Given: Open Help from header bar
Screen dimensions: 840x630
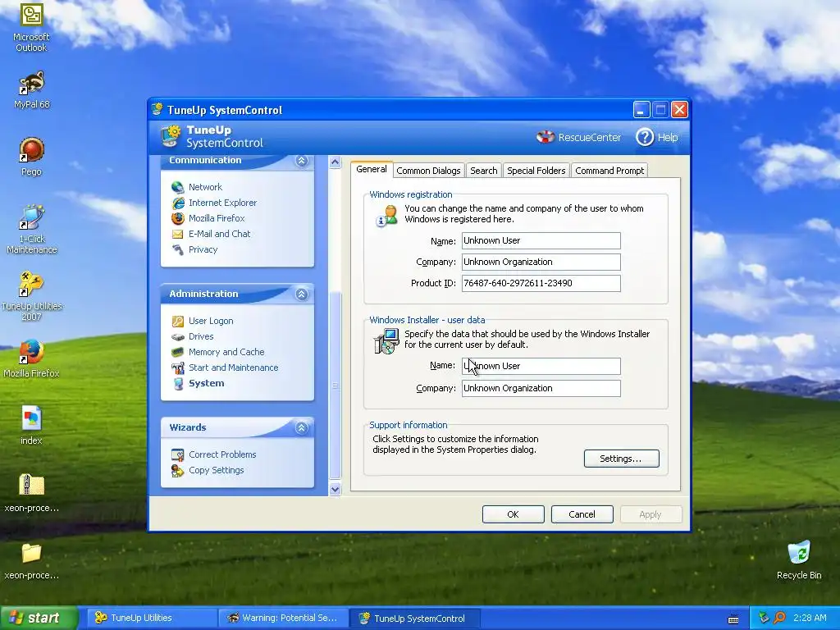Looking at the screenshot, I should click(x=657, y=137).
